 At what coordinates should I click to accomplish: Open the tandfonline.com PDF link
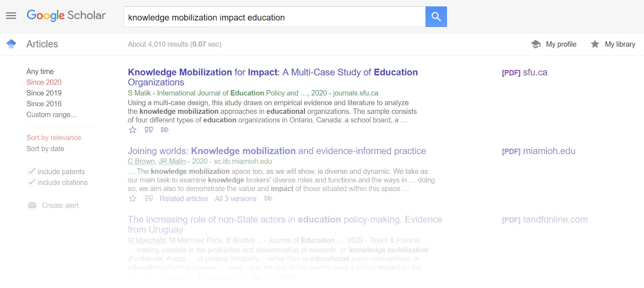pos(545,220)
